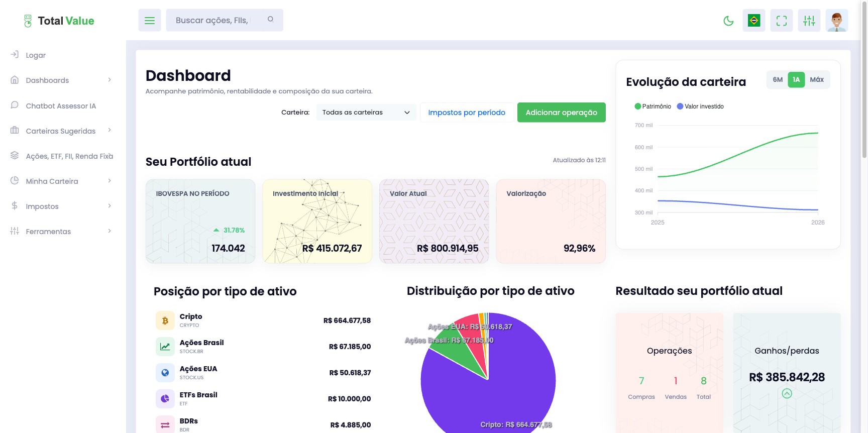Screen dimensions: 868x433
Task: Click the Vendas count 1
Action: tap(676, 381)
